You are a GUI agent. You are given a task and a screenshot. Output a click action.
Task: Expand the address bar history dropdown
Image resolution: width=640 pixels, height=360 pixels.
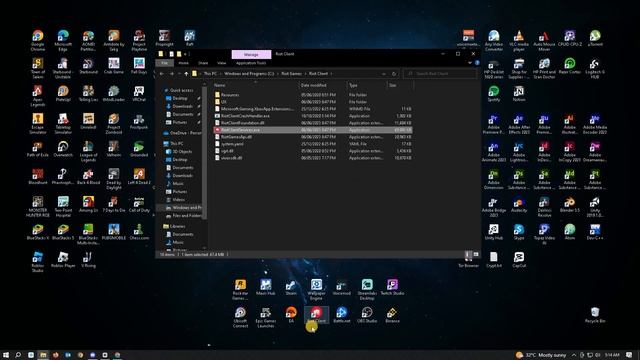click(x=384, y=74)
